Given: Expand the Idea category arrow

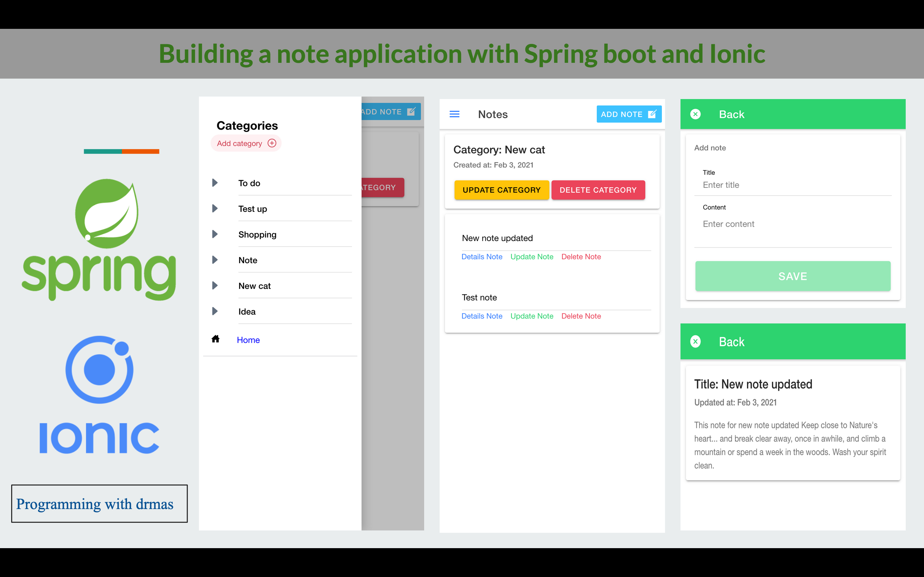Looking at the screenshot, I should click(215, 311).
